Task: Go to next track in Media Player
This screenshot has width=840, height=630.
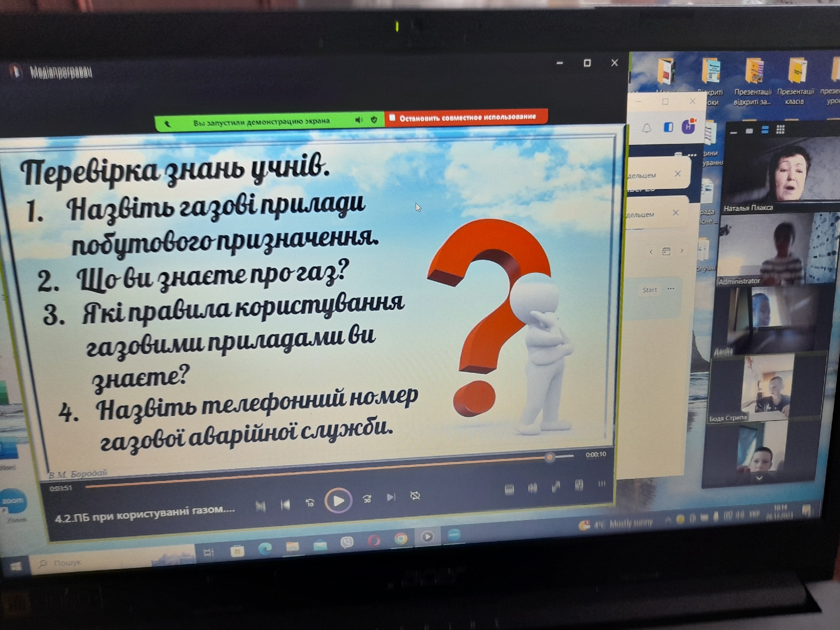Action: (391, 497)
